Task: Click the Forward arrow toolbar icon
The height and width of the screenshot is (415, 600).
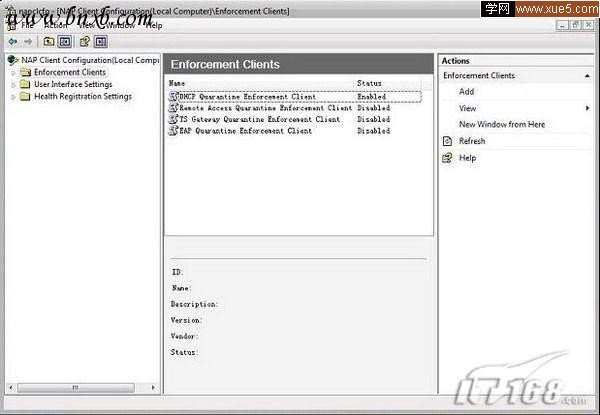Action: click(28, 42)
